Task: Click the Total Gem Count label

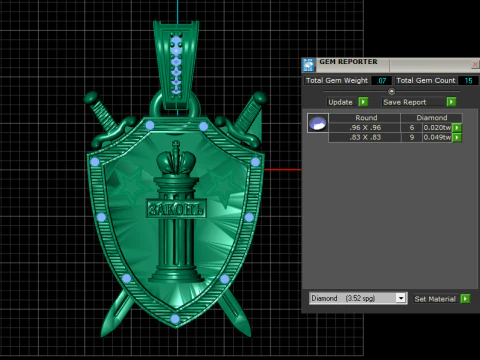Action: tap(426, 81)
